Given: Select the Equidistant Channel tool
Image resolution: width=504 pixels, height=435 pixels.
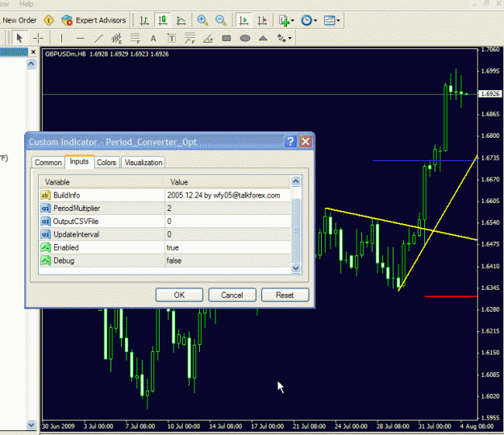Looking at the screenshot, I should click(x=116, y=38).
